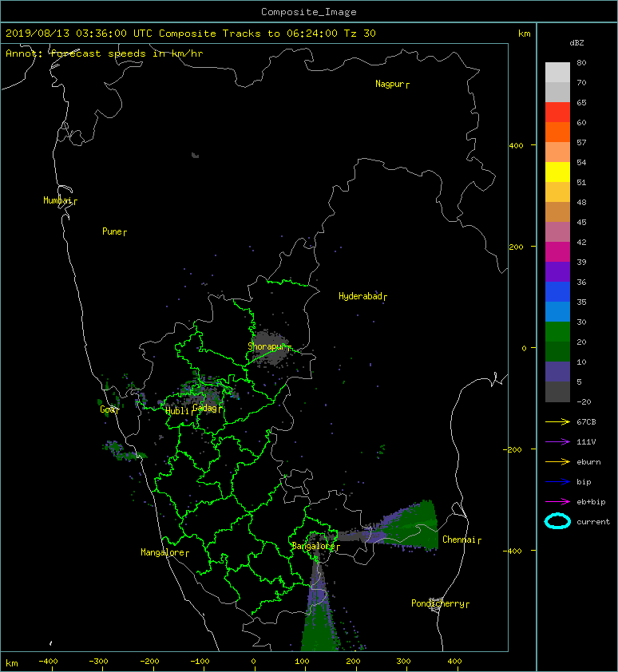Click the -400 tick on the horizontal axis

(48, 662)
